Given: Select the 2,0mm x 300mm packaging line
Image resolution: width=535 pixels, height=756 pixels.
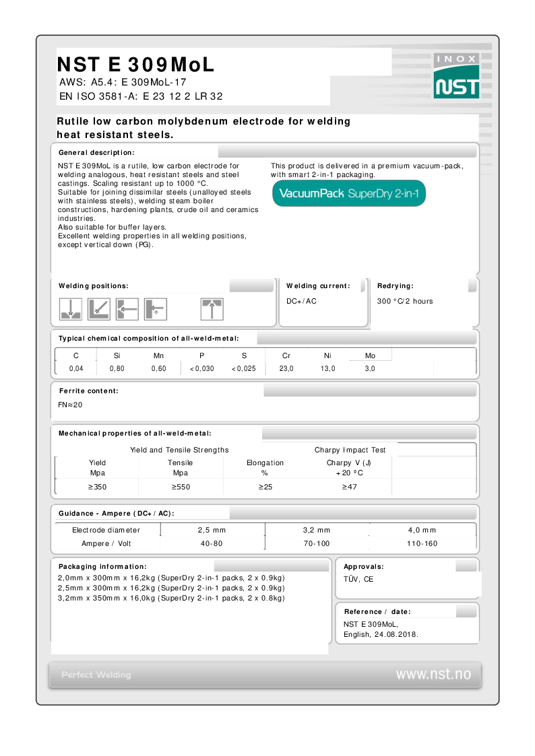Looking at the screenshot, I should 171,578.
